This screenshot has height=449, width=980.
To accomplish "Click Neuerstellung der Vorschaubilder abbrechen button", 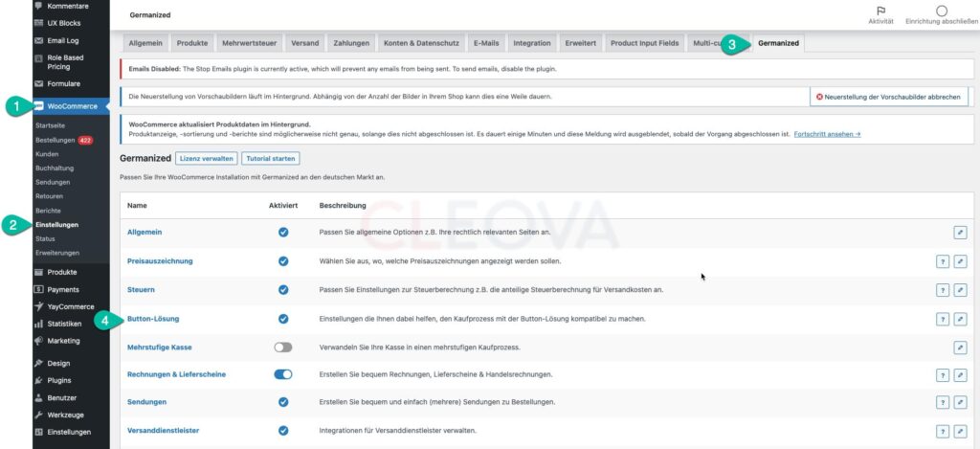I will [889, 97].
